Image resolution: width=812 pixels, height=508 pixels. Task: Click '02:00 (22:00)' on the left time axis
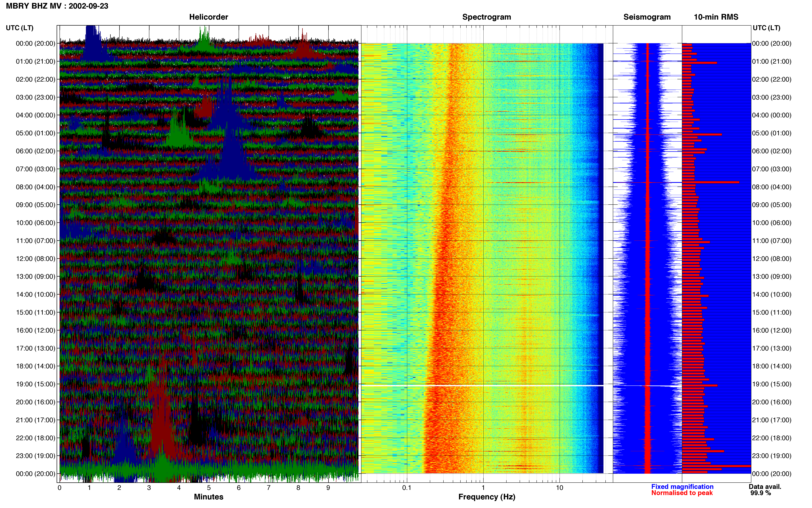(35, 79)
